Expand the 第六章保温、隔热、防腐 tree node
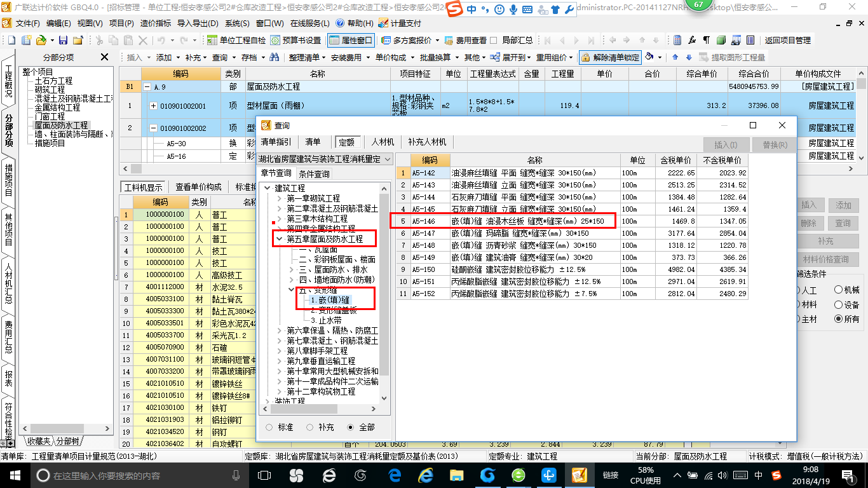Viewport: 868px width, 488px height. click(278, 330)
